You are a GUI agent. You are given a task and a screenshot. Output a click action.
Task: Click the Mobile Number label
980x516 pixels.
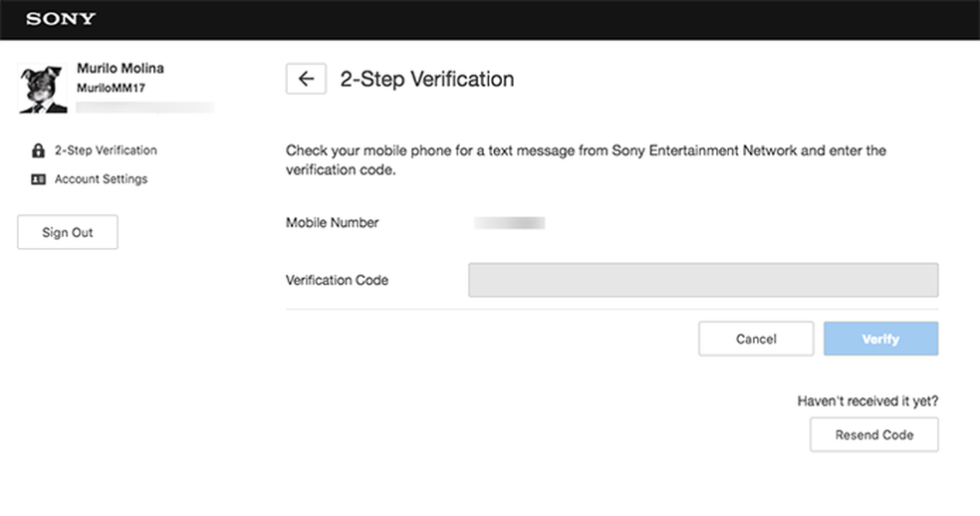click(333, 223)
